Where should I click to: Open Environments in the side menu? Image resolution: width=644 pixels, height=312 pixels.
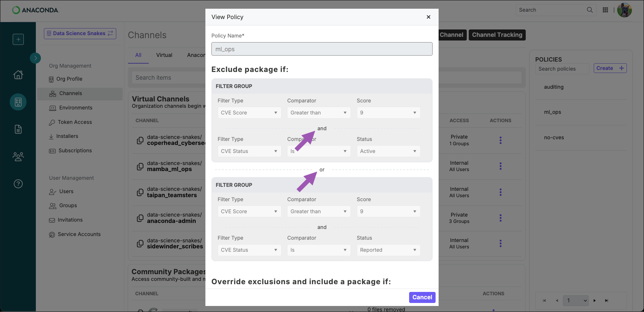[71, 108]
